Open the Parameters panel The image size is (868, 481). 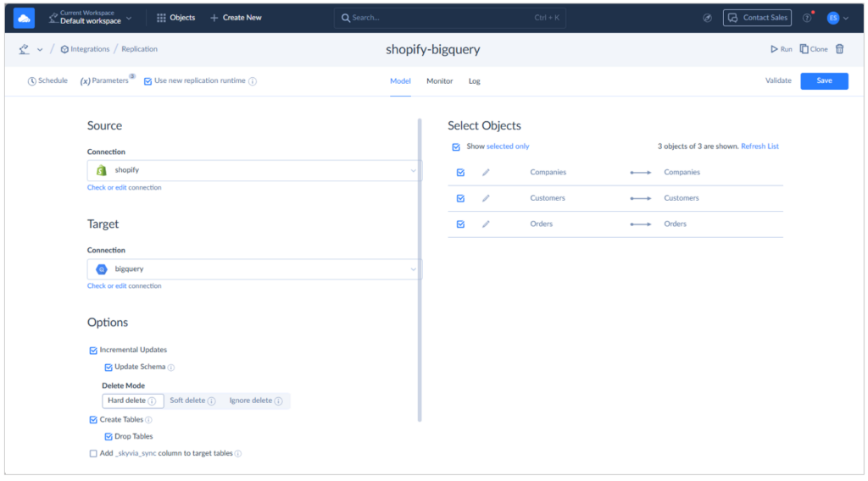(105, 80)
